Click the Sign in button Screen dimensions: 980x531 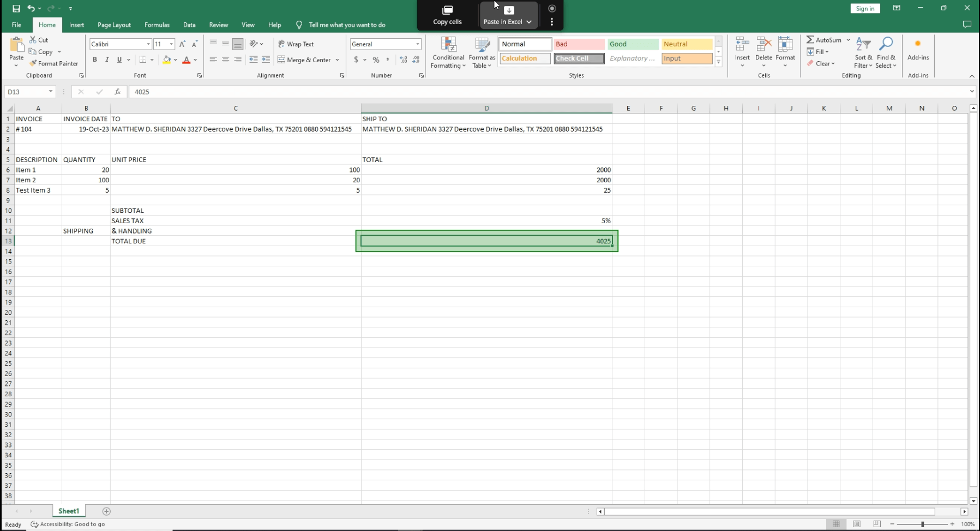[x=865, y=8]
